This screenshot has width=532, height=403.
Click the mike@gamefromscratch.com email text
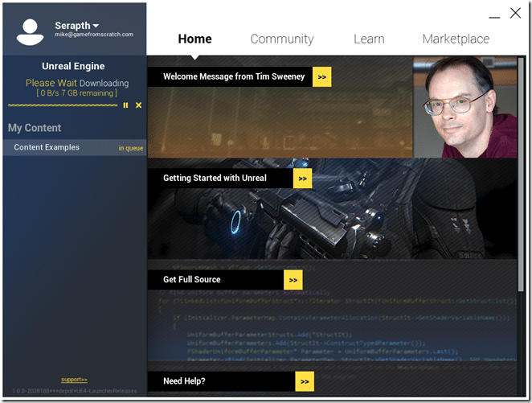(x=94, y=35)
